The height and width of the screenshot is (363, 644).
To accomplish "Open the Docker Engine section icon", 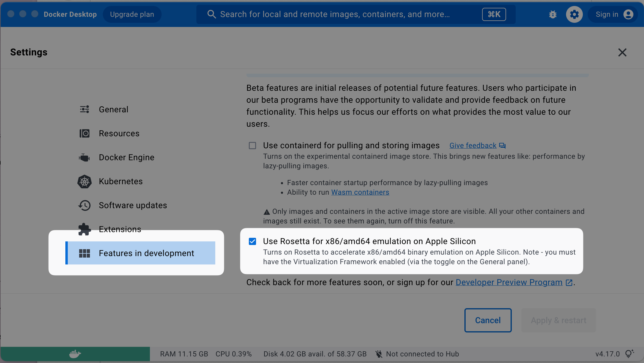I will (x=84, y=157).
